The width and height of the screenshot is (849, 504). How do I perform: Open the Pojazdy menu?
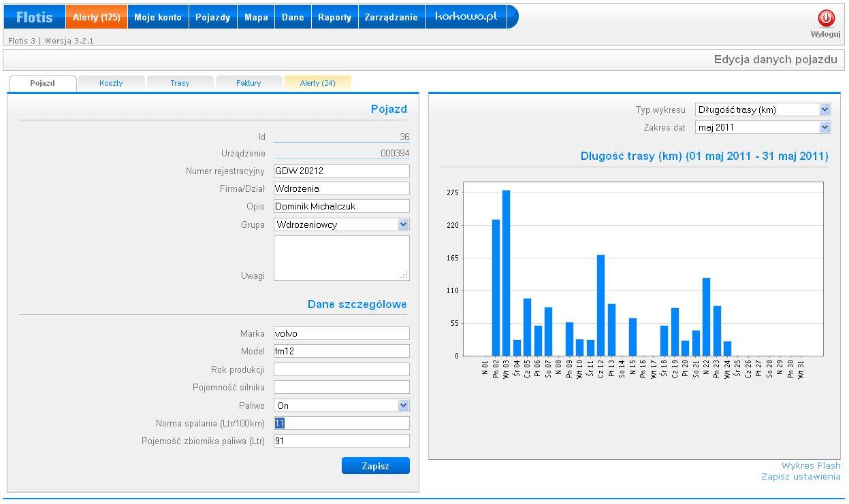coord(213,17)
